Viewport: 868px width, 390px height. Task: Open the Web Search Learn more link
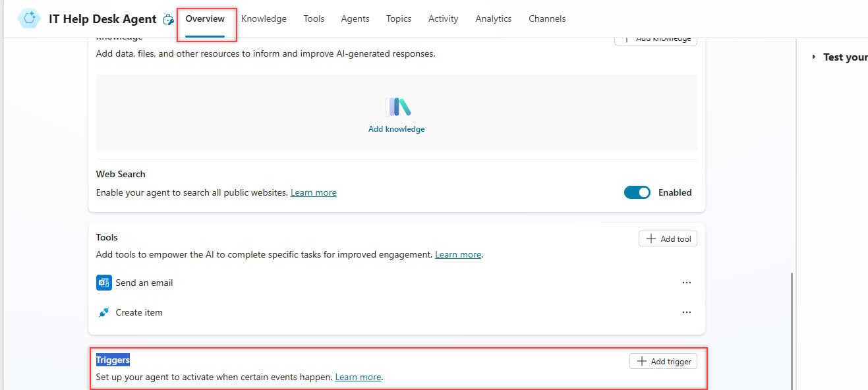(x=314, y=192)
